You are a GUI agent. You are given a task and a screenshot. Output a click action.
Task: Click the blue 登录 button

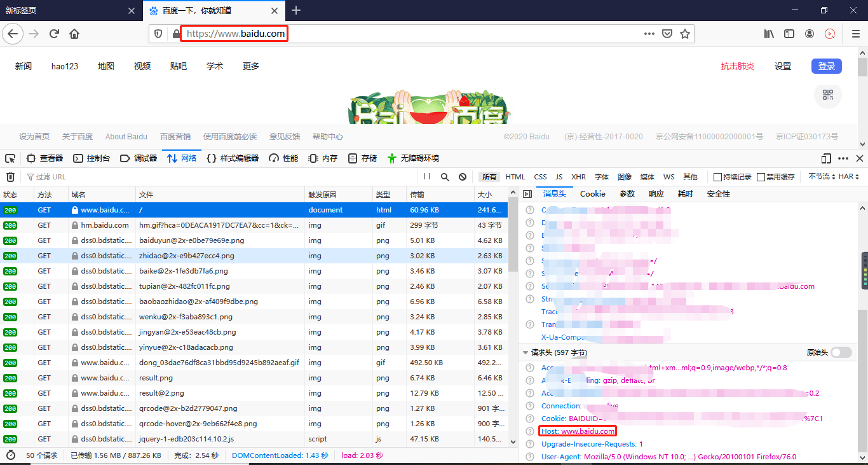tap(827, 66)
